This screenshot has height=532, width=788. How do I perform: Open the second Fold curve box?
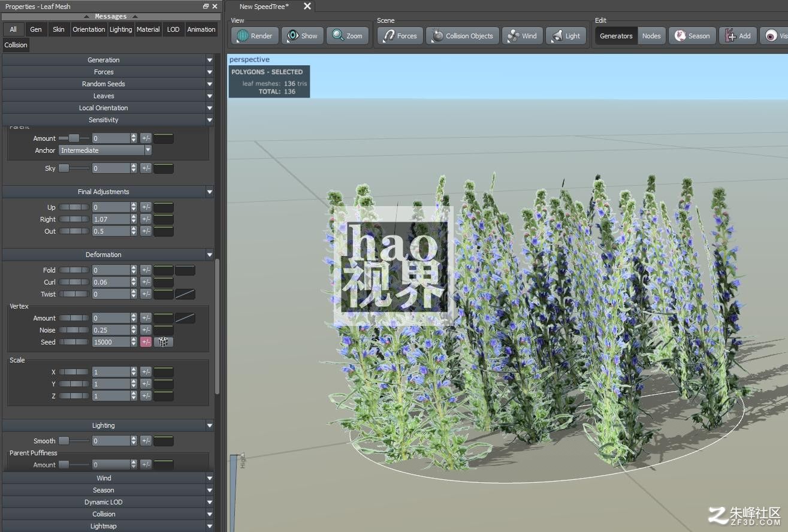tap(185, 270)
